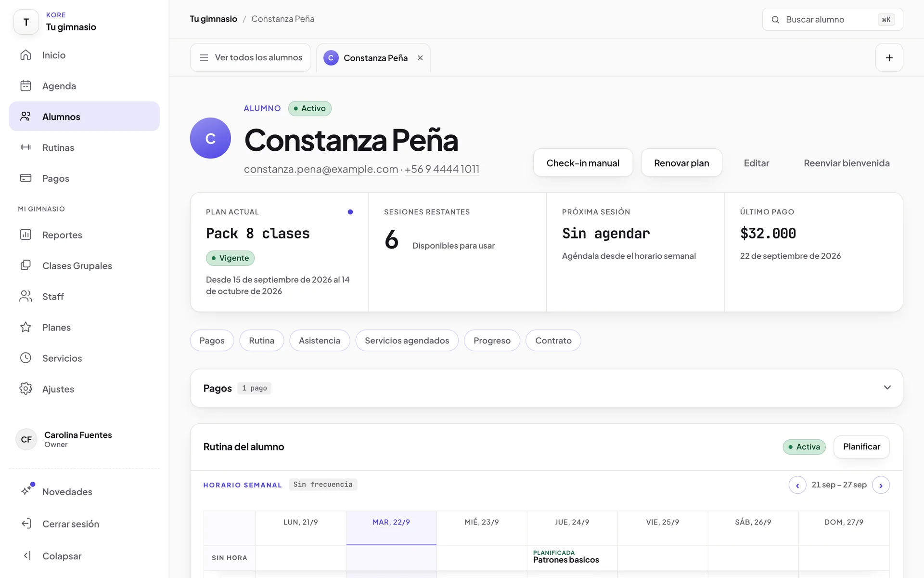Viewport: 924px width, 578px height.
Task: Select the Contrato section pill
Action: [553, 341]
